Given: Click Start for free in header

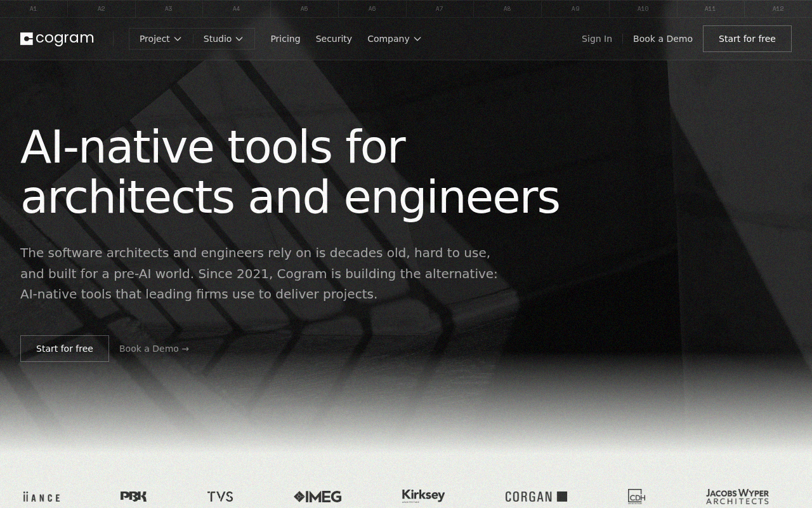Looking at the screenshot, I should (x=747, y=39).
